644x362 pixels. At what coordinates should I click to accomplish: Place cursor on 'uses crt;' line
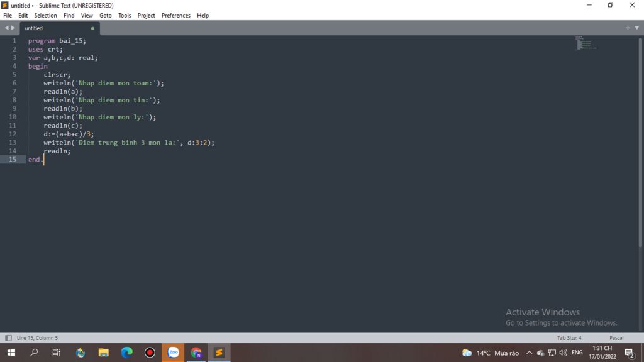[45, 49]
